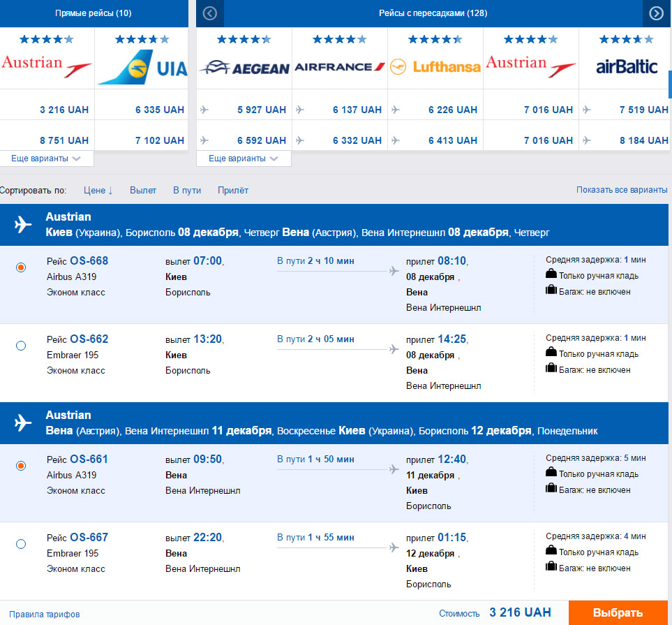Select the Lufthansa airline logo
Image resolution: width=672 pixels, height=625 pixels.
tap(435, 67)
